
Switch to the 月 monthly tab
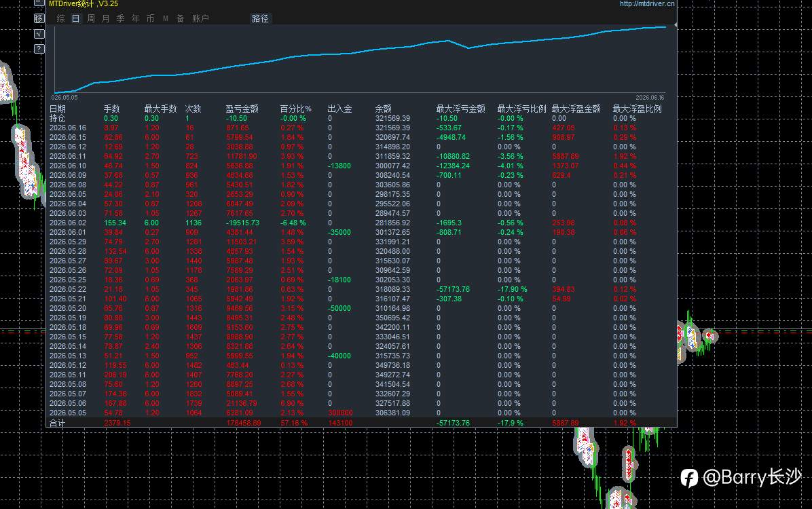coord(106,18)
